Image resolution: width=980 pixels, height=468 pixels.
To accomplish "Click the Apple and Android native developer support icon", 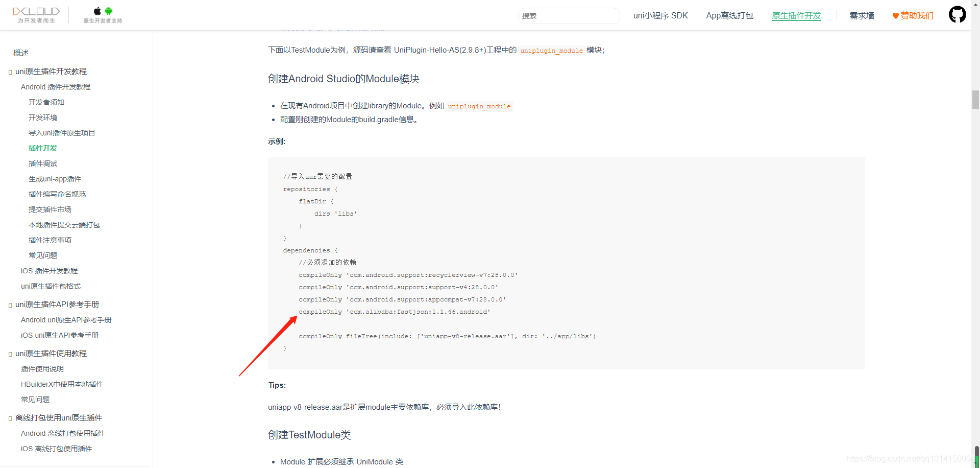I will click(103, 15).
